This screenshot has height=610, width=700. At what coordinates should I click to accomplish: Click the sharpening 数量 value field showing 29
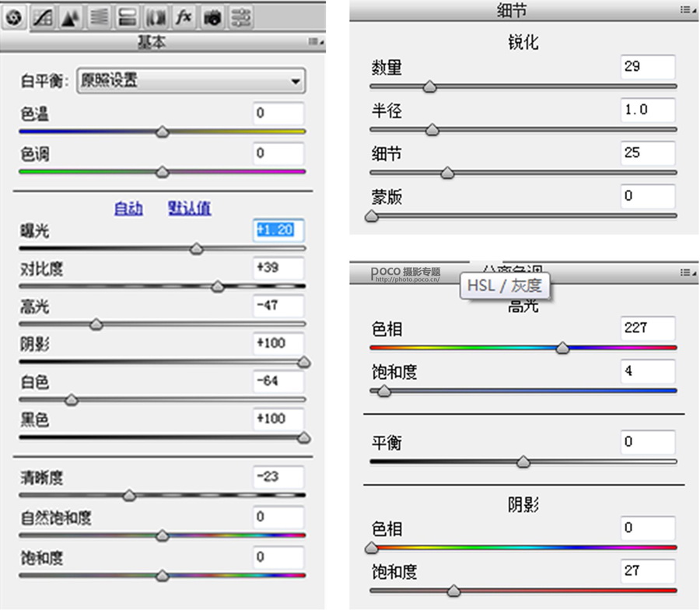click(x=648, y=67)
